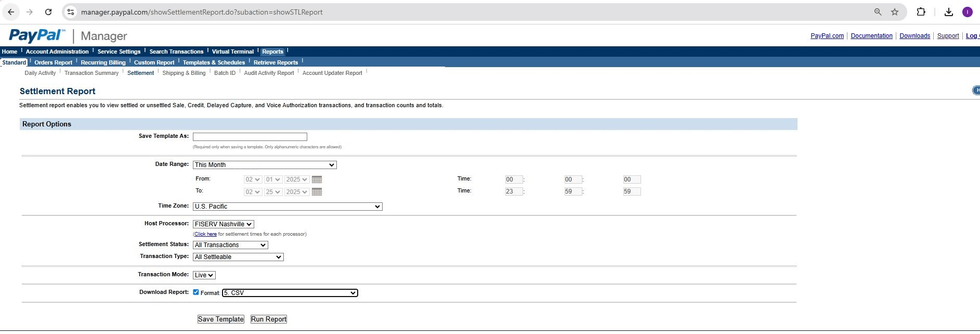Image resolution: width=980 pixels, height=334 pixels.
Task: Go to Service Settings menu
Action: pyautogui.click(x=119, y=52)
